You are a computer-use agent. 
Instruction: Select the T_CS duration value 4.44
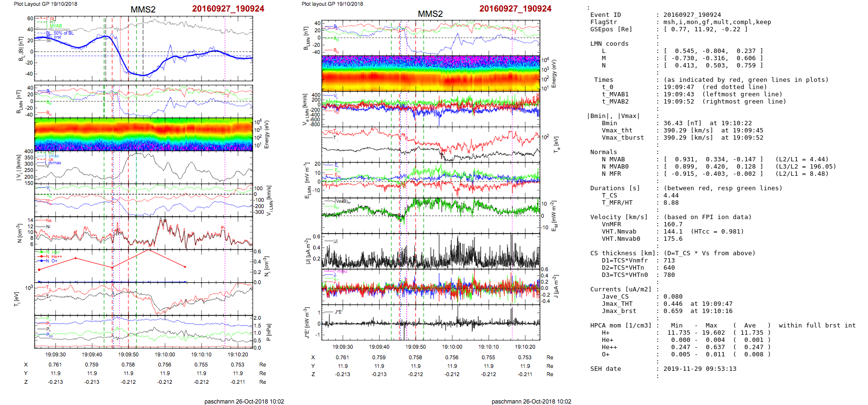[671, 196]
